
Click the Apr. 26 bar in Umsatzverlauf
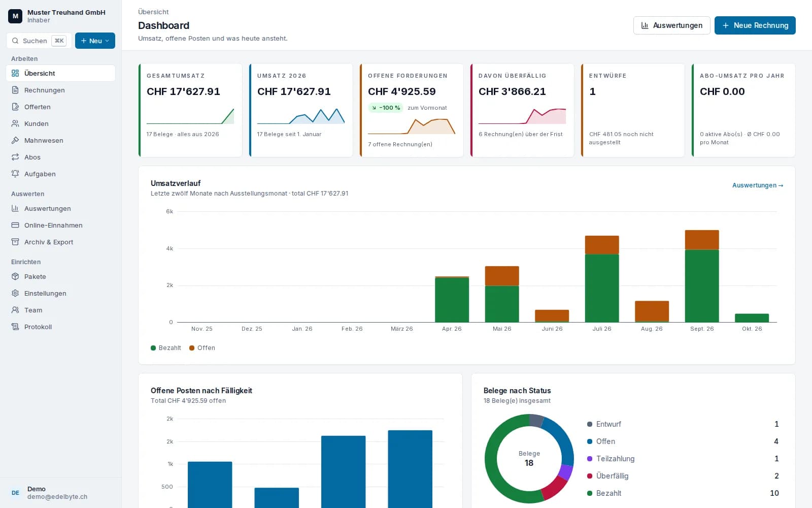point(452,299)
